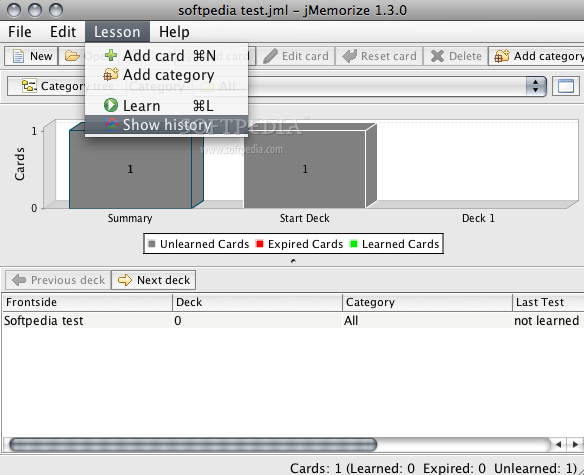This screenshot has width=584, height=475.
Task: Click the Previous deck button
Action: (58, 280)
